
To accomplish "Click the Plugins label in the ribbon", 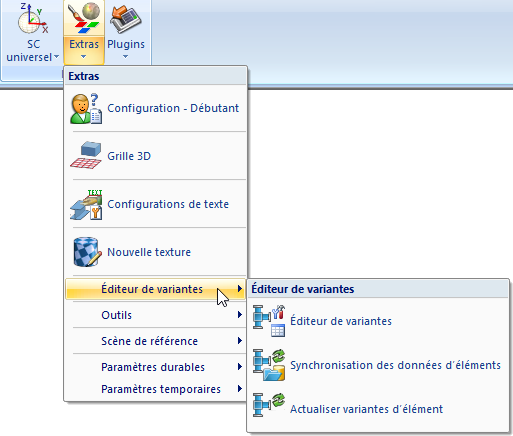I will [126, 44].
